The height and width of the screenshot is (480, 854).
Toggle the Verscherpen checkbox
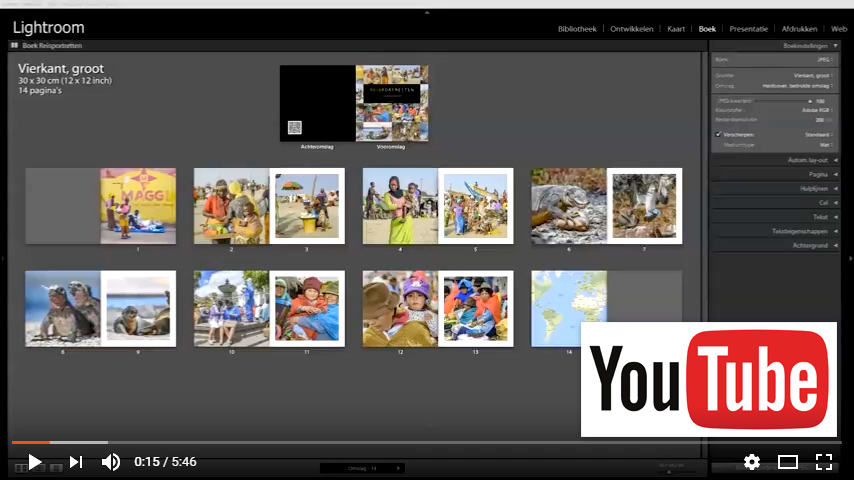click(x=718, y=134)
